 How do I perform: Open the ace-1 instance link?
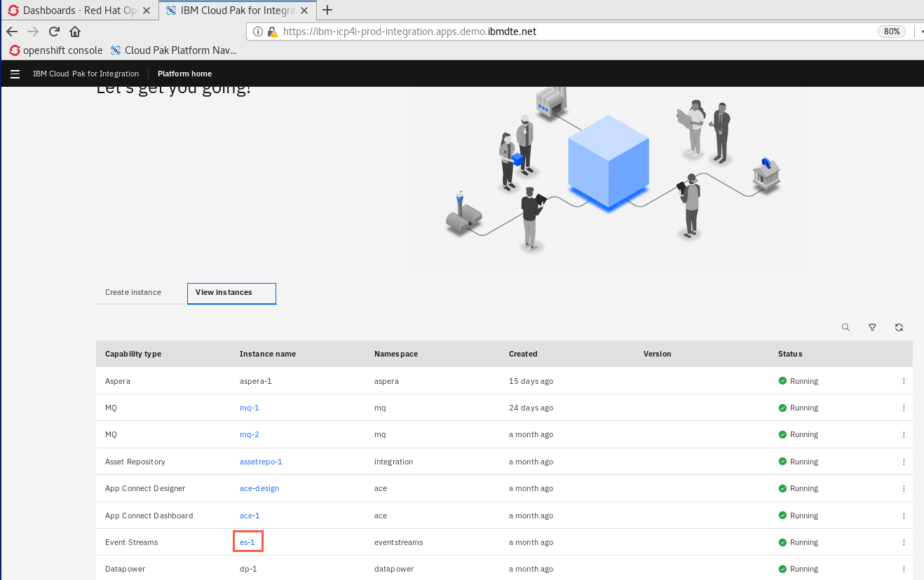click(x=250, y=516)
